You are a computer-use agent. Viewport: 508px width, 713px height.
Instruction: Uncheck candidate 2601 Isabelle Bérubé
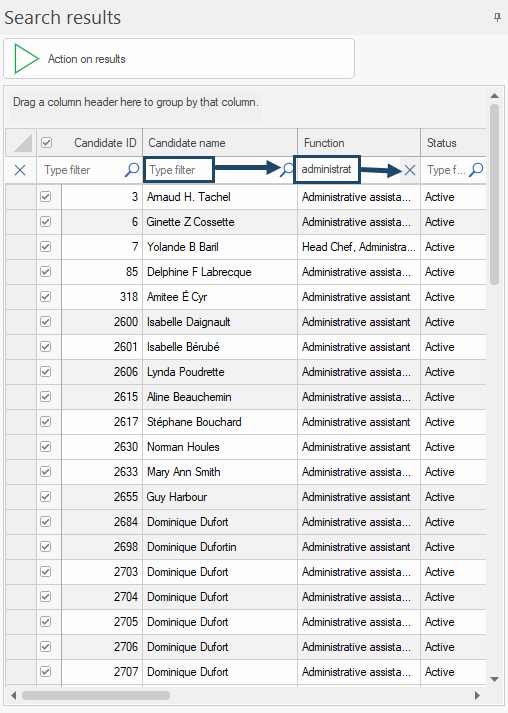click(45, 347)
